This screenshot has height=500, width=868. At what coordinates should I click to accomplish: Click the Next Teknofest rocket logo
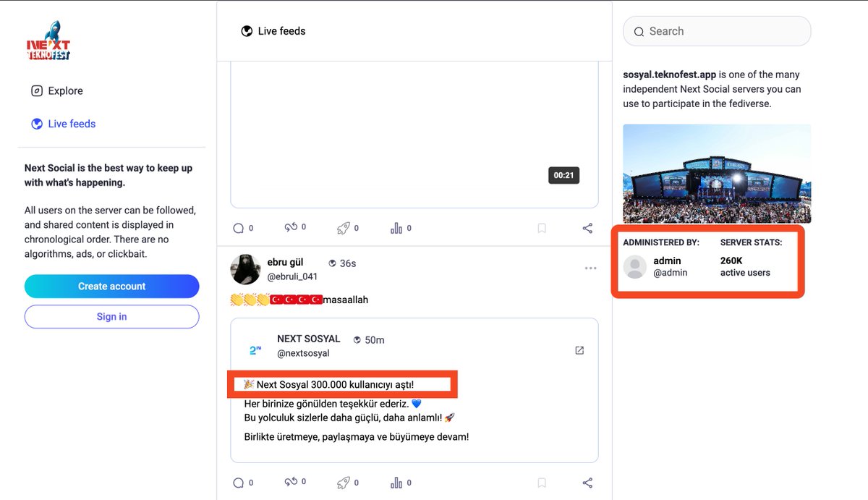(x=48, y=41)
